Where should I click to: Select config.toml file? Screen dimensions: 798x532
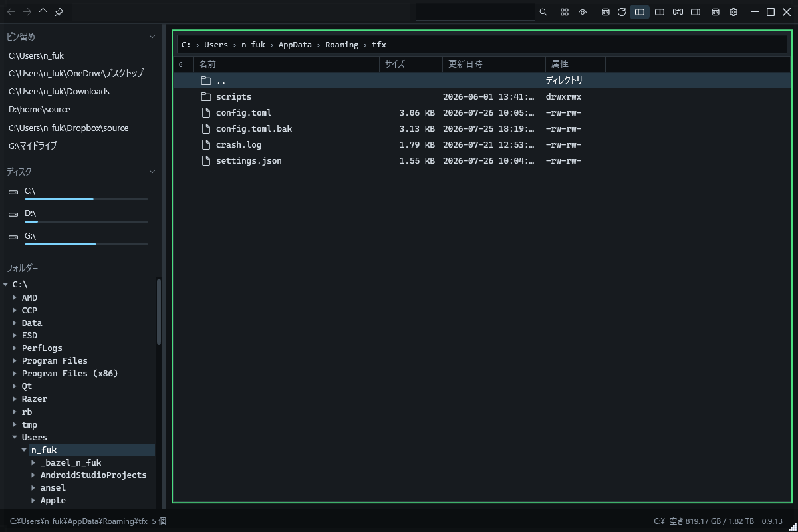point(482,113)
